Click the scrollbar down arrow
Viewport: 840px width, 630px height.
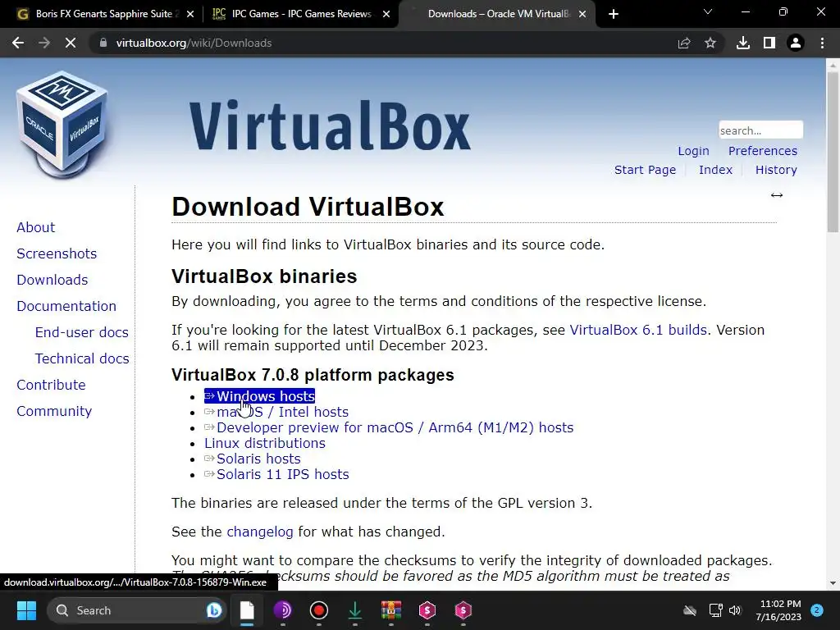click(833, 583)
